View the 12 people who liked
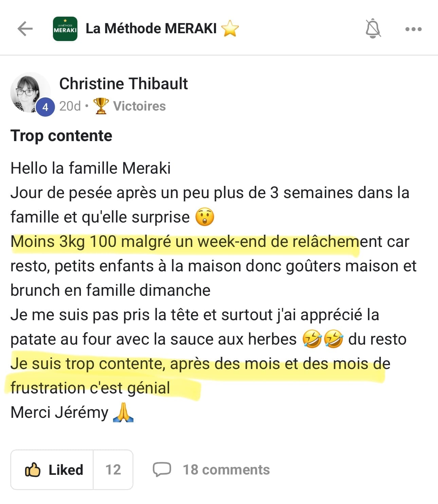Viewport: 438px width, 504px height. pyautogui.click(x=113, y=470)
